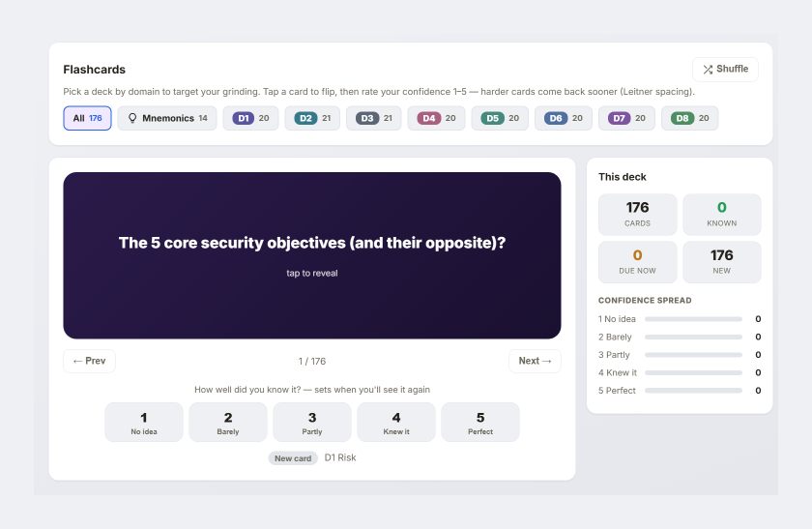Click the purple D1 badge
This screenshot has height=529, width=812.
click(244, 118)
